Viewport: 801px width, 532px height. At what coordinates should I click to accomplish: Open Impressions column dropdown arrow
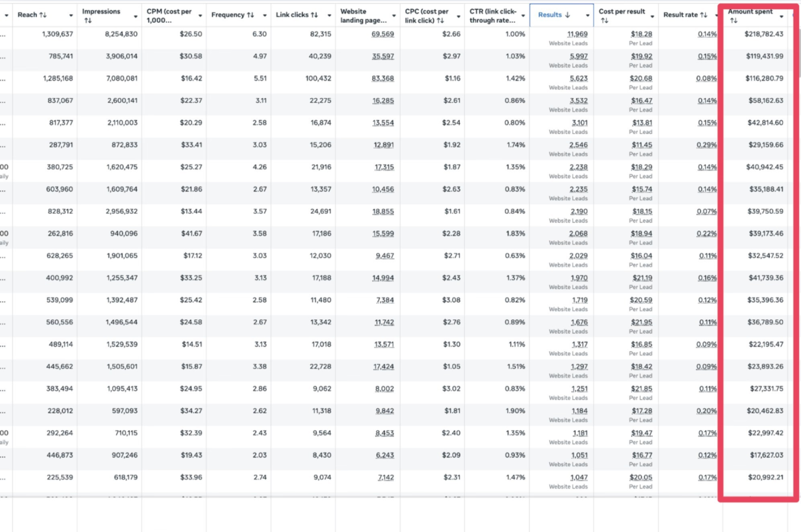coord(135,16)
